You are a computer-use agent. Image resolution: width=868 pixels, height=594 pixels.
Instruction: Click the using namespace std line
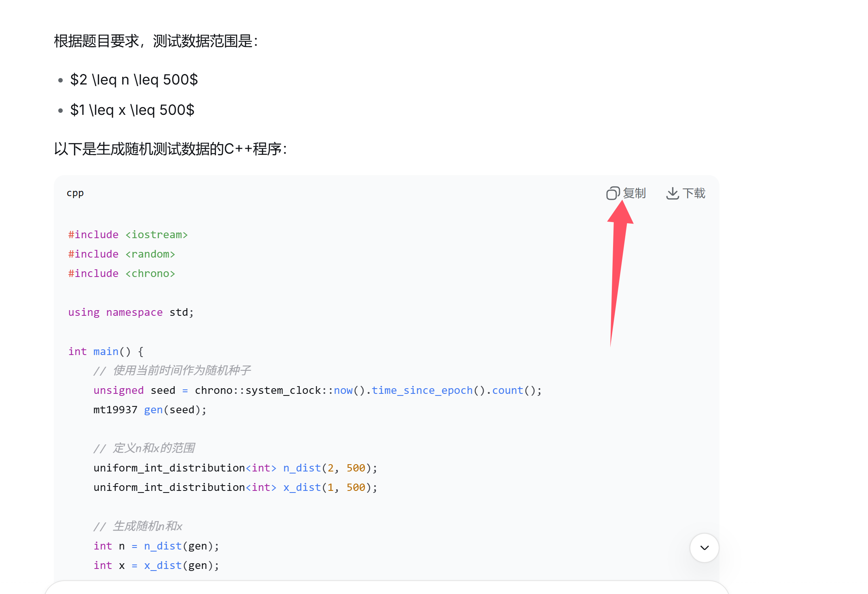coord(131,313)
